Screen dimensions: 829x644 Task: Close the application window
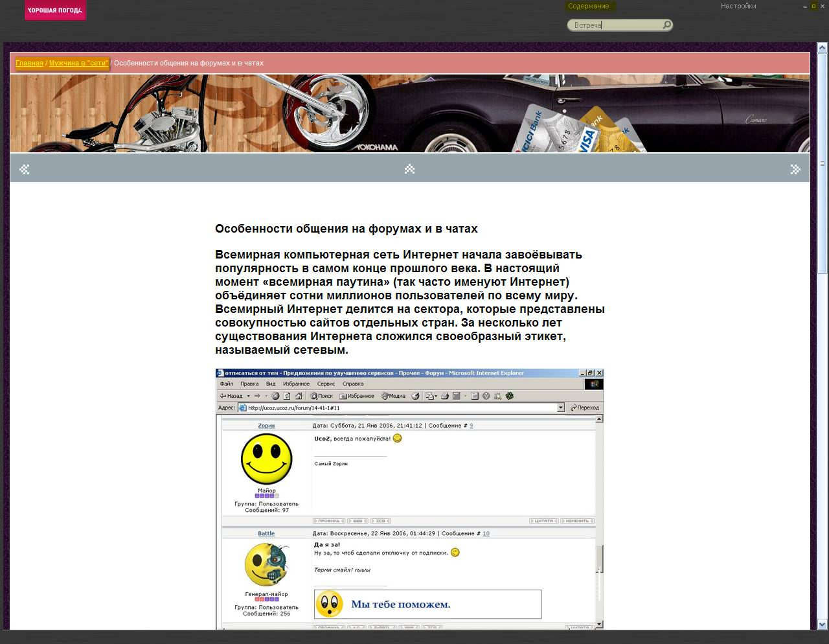[x=823, y=6]
